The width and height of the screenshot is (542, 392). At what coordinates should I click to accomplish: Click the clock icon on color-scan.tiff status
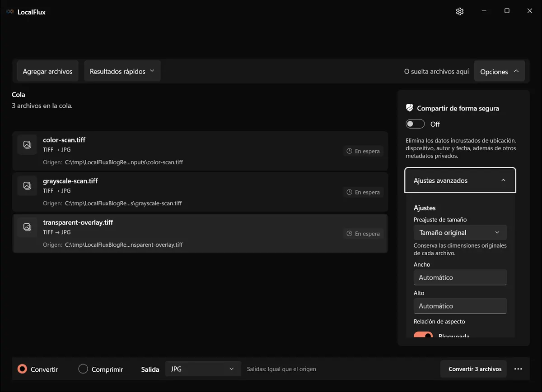tap(349, 151)
